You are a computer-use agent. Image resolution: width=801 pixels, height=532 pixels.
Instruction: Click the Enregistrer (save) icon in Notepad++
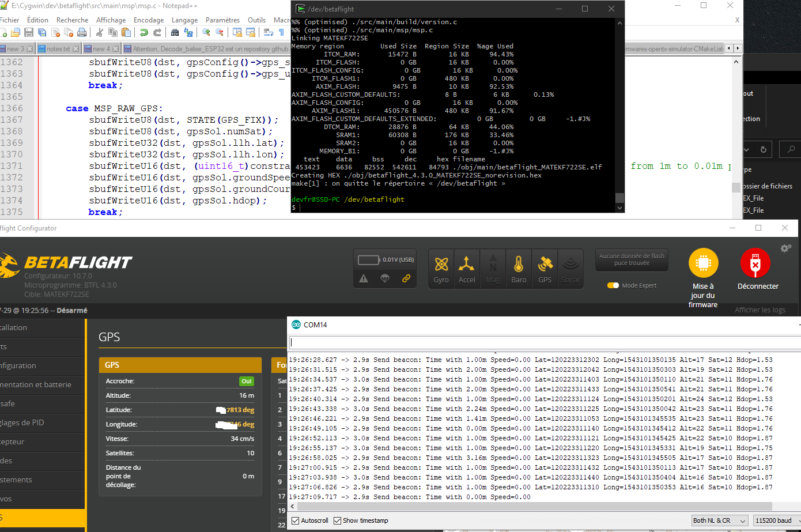(x=28, y=33)
